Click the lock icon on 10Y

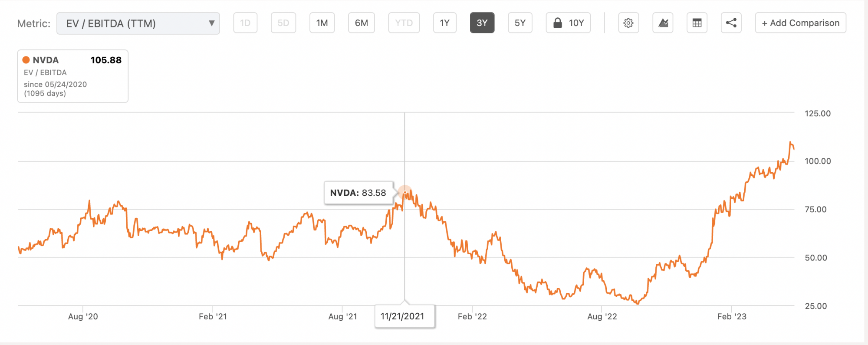coord(558,23)
